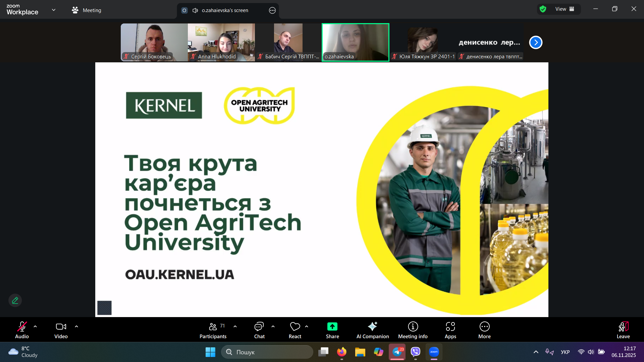Click the annotation pencil icon

click(x=15, y=300)
